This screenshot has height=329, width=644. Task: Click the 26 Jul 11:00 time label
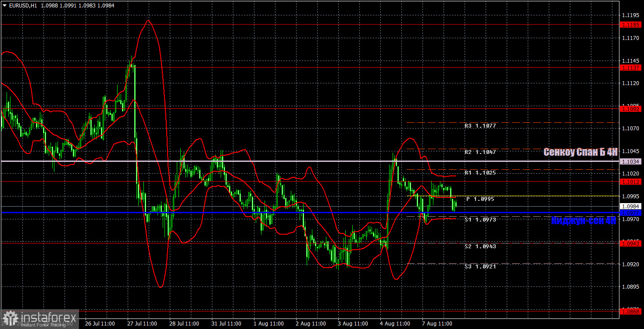[x=100, y=324]
